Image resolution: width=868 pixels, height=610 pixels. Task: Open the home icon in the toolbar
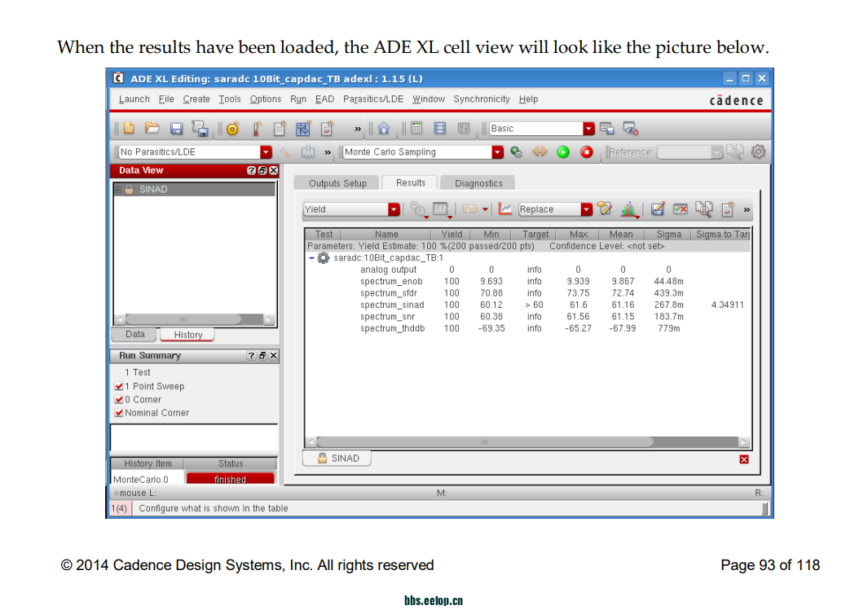(x=384, y=129)
